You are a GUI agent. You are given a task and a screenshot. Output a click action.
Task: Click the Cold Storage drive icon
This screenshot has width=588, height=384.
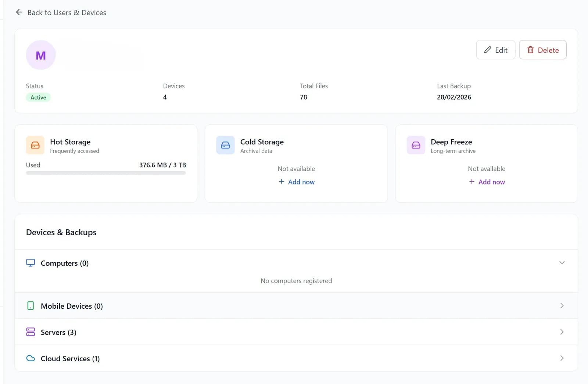pos(225,145)
